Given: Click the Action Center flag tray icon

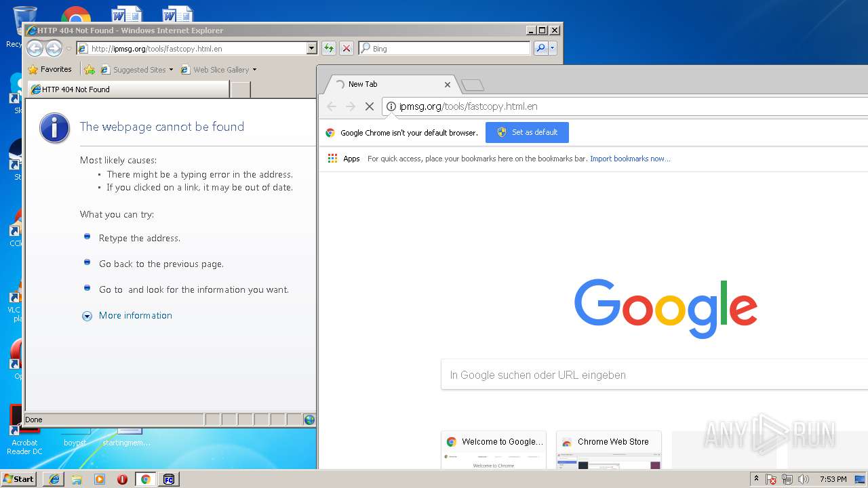Looking at the screenshot, I should coord(772,479).
